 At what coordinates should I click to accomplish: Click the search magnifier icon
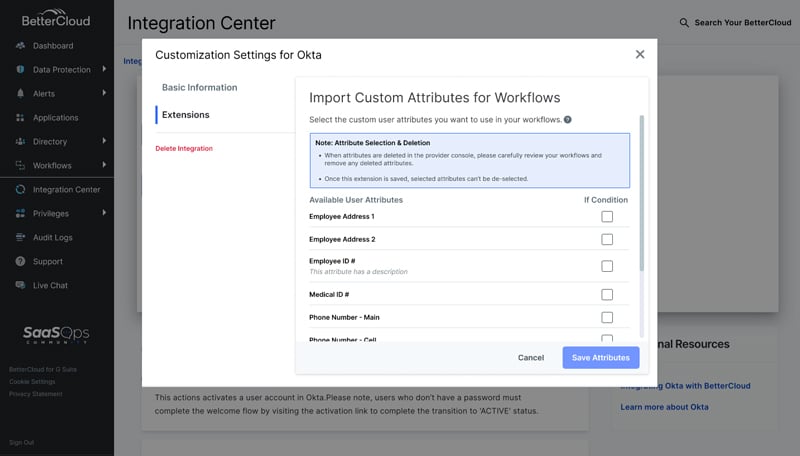coord(684,23)
